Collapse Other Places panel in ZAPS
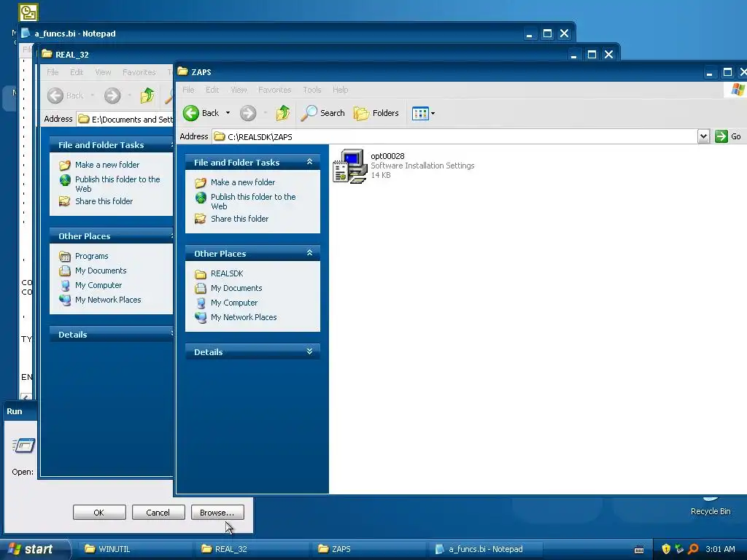Viewport: 747px width, 560px height. [309, 253]
